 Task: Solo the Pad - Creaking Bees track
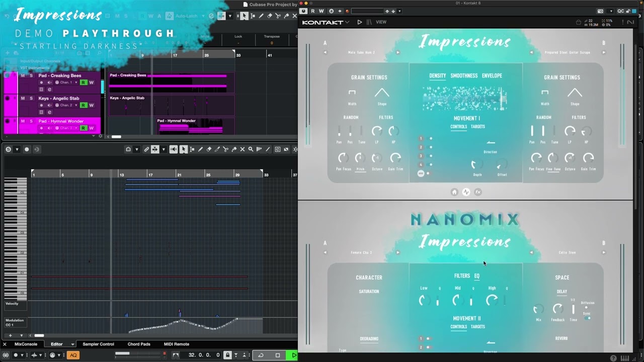click(31, 75)
